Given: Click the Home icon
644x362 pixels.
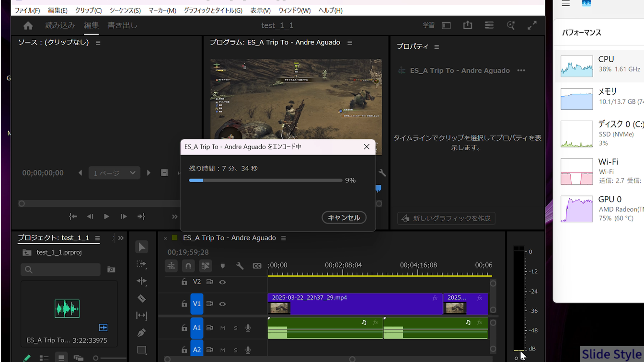Looking at the screenshot, I should [28, 26].
